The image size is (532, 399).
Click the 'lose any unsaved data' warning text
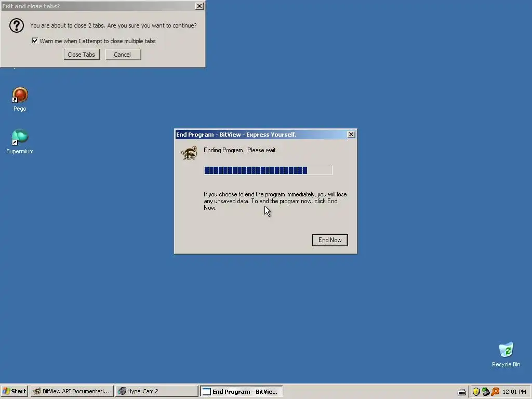[275, 201]
